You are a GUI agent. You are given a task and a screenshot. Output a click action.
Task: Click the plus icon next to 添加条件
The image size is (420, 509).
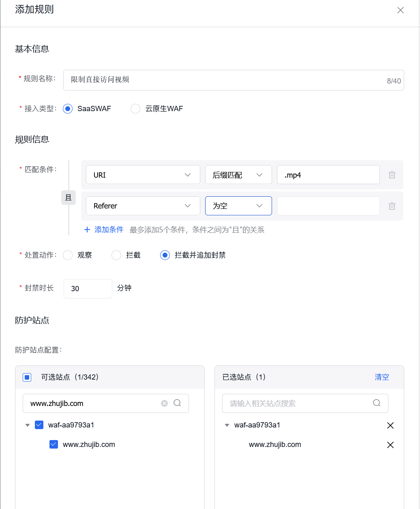pyautogui.click(x=87, y=230)
